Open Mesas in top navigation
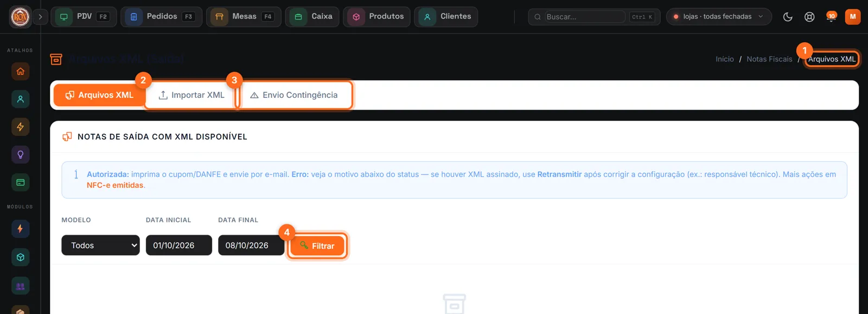The height and width of the screenshot is (314, 868). click(x=244, y=17)
